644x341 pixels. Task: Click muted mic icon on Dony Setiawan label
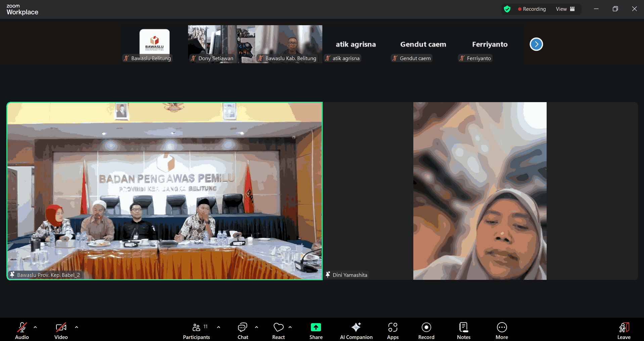coord(193,58)
